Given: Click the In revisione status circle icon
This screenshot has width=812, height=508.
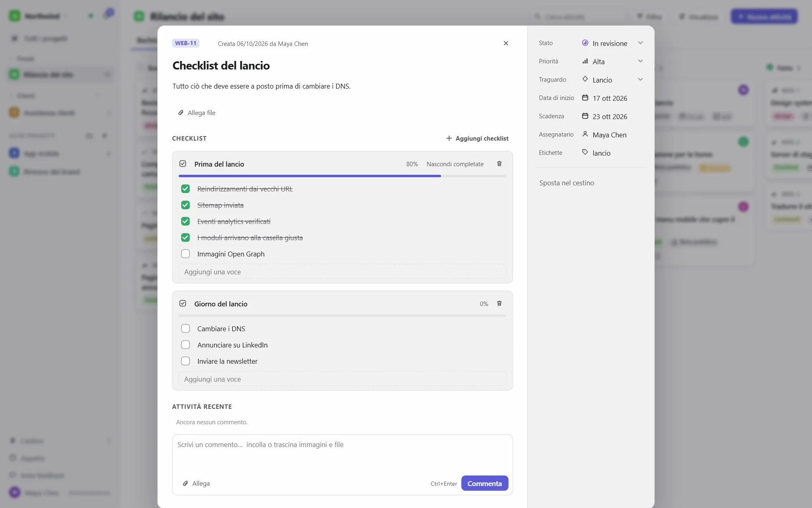Looking at the screenshot, I should (585, 43).
